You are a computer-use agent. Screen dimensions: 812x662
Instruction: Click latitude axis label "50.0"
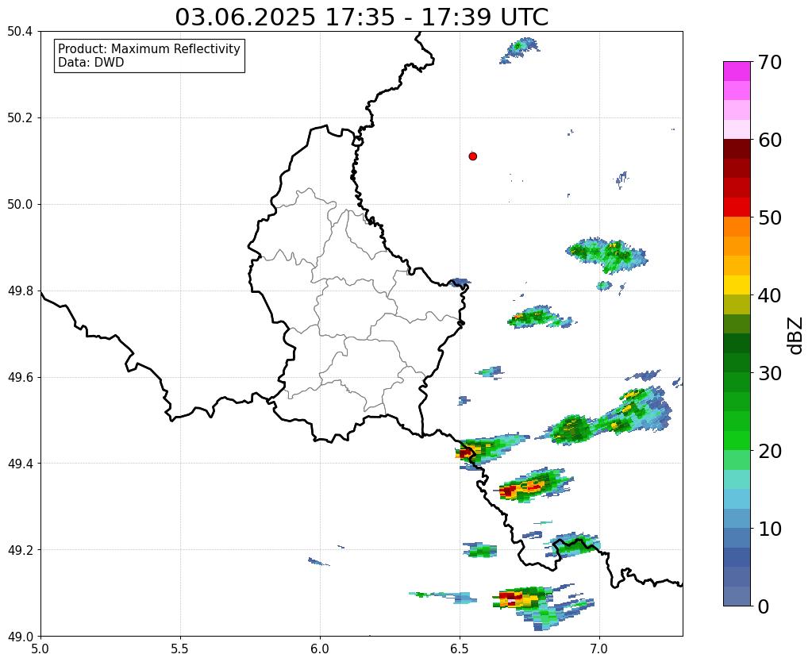(20, 205)
